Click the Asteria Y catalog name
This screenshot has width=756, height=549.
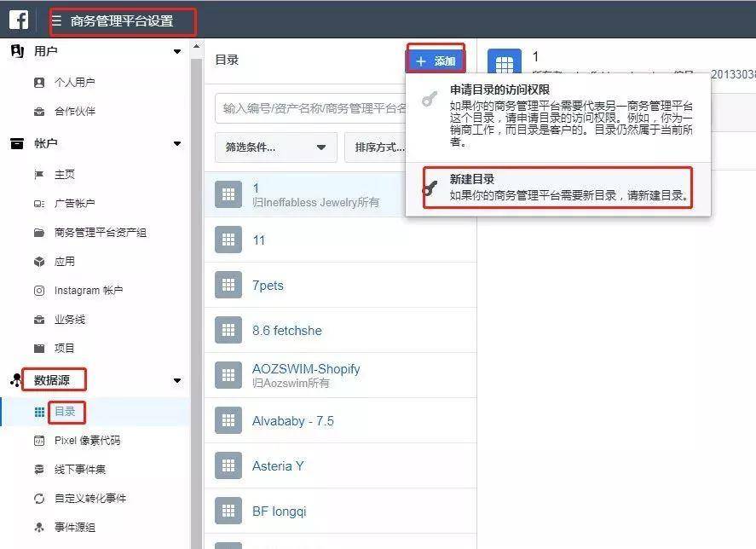278,466
